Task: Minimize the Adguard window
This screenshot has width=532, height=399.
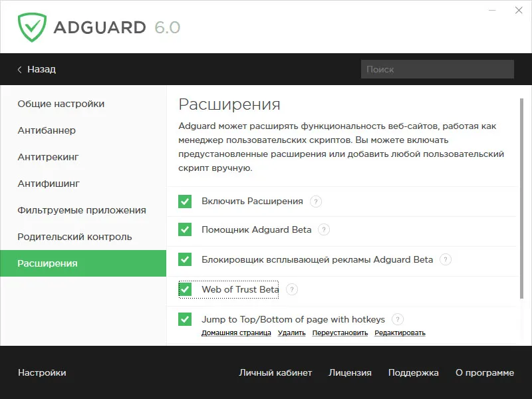Action: [x=492, y=11]
